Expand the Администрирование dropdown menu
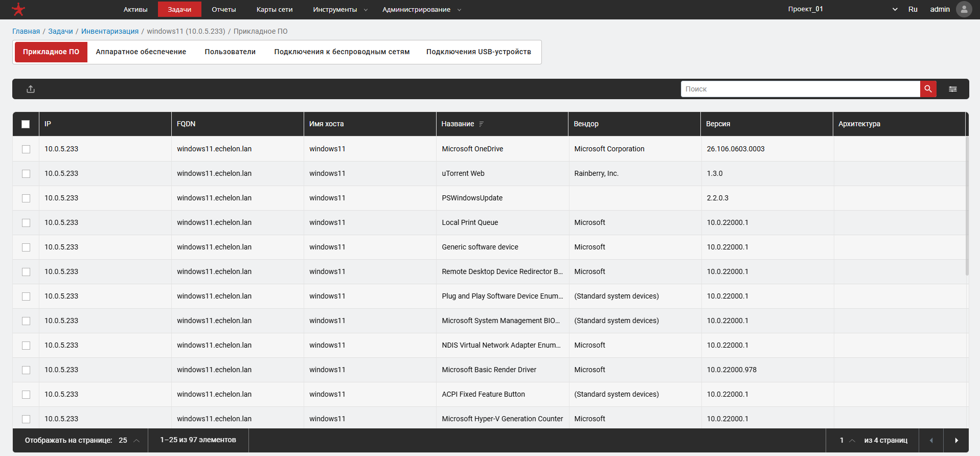Image resolution: width=980 pixels, height=456 pixels. click(x=422, y=9)
